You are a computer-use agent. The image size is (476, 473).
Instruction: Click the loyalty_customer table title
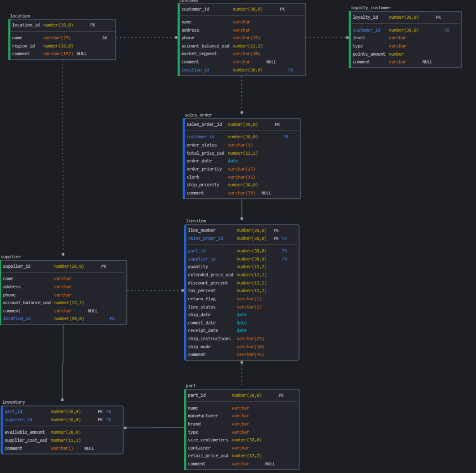coord(370,8)
